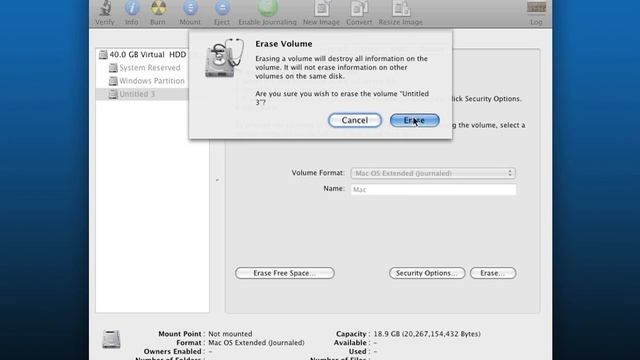Screen dimensions: 640x360
Task: Open the Volume Format dropdown
Action: pyautogui.click(x=433, y=173)
